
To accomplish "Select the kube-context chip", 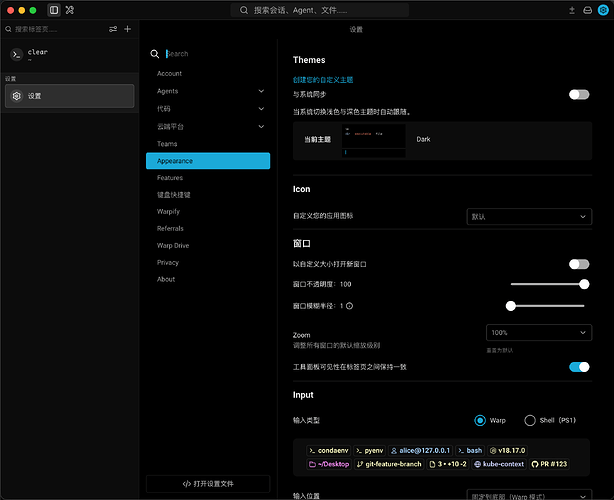I will click(x=499, y=464).
